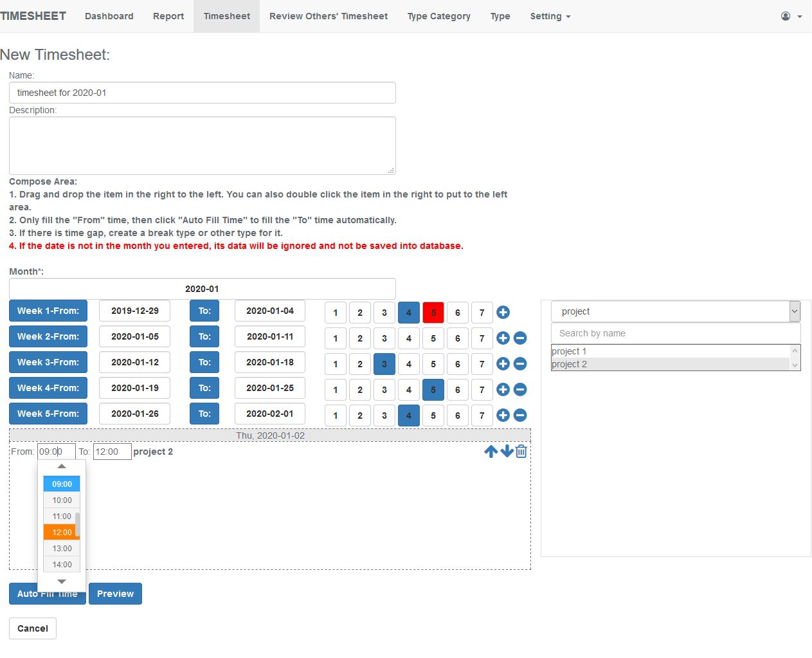Toggle day 4 in Week 5
The height and width of the screenshot is (658, 812).
coord(409,416)
